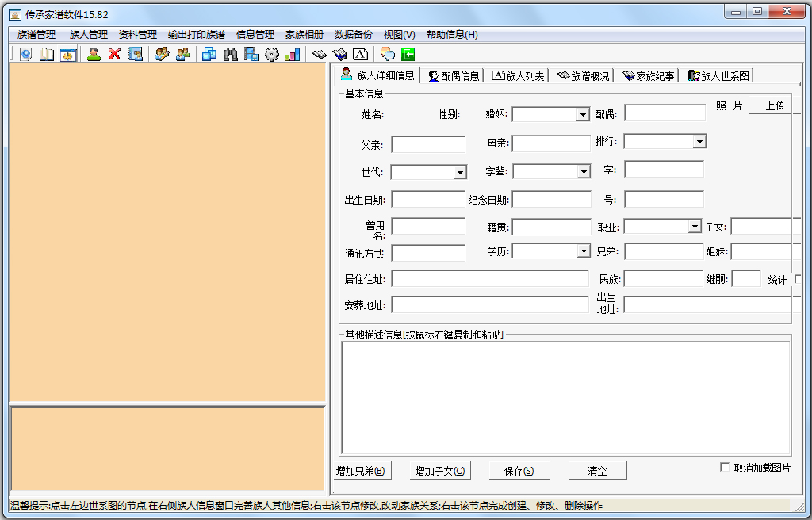The image size is (812, 520).
Task: Toggle the 统计 checkbox
Action: coord(798,279)
